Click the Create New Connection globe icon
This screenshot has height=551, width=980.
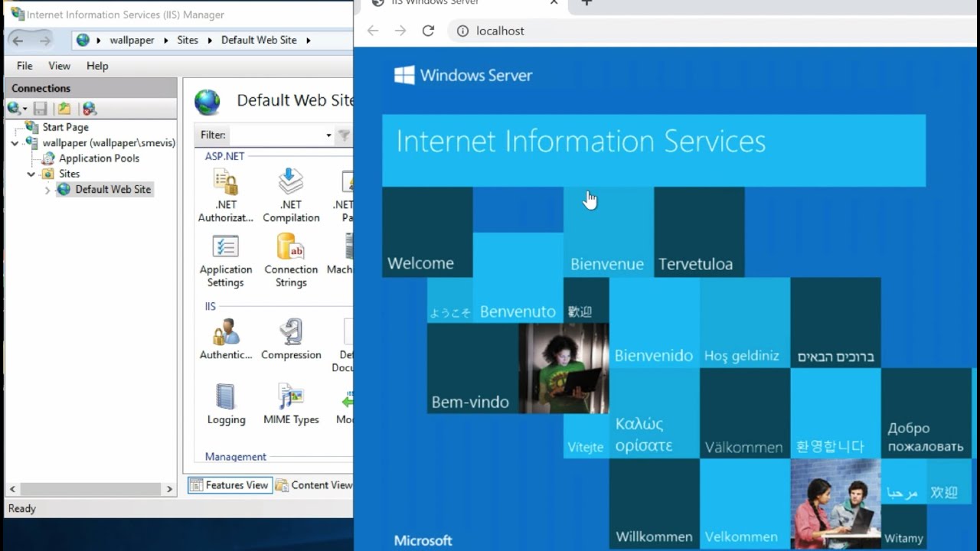coord(14,109)
